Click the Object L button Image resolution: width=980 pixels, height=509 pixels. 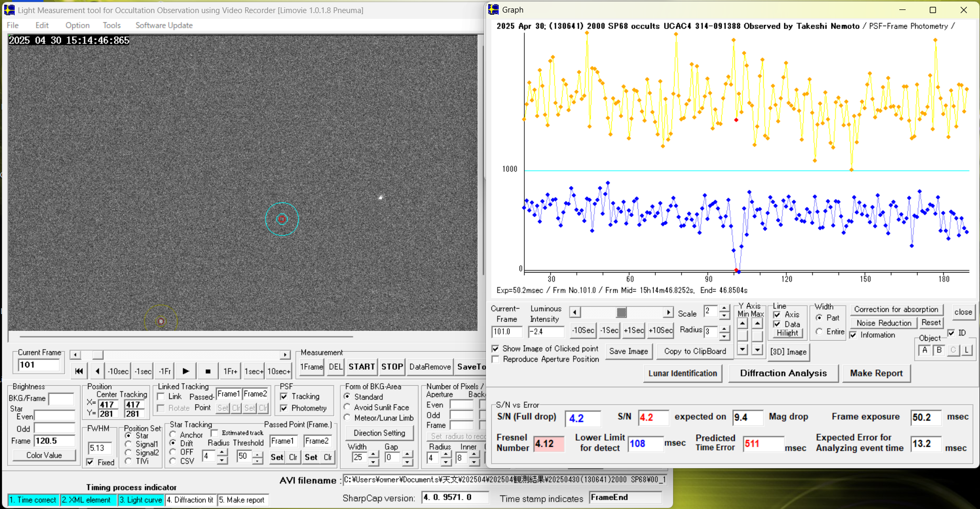tap(966, 350)
